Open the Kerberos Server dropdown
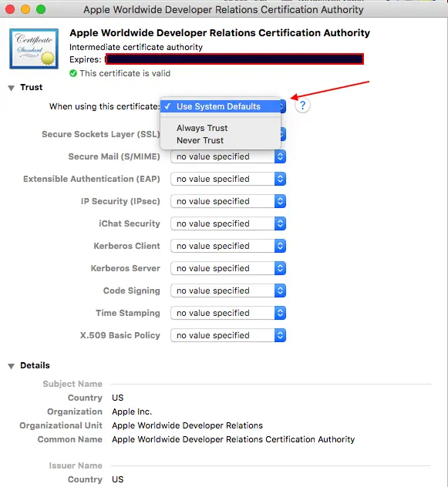Screen dimensions: 448x487 (x=228, y=268)
